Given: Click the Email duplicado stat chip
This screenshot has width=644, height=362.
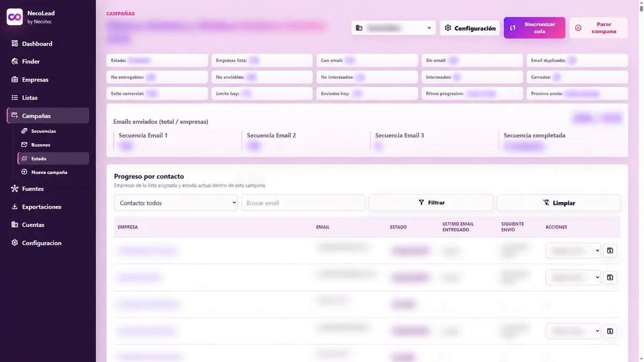Looking at the screenshot, I should tap(577, 61).
